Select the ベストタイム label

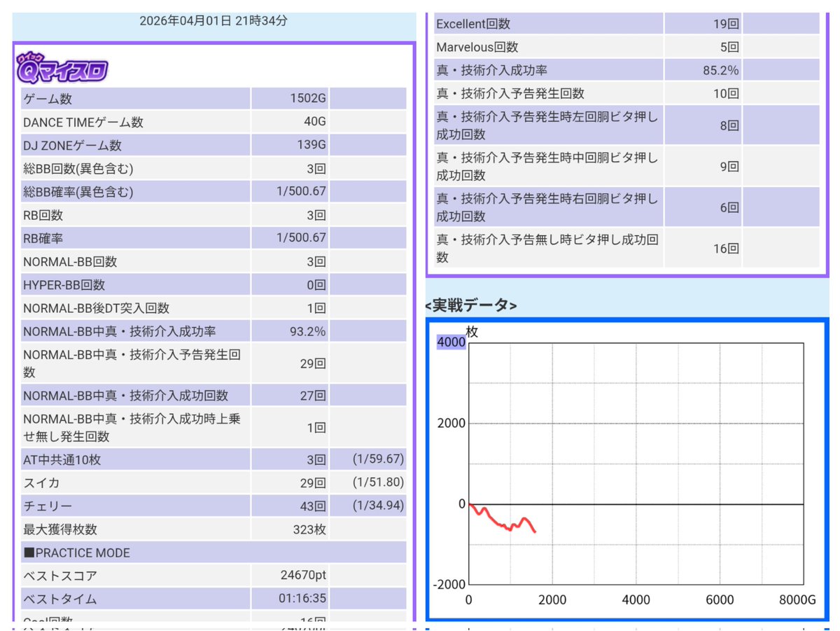point(60,599)
